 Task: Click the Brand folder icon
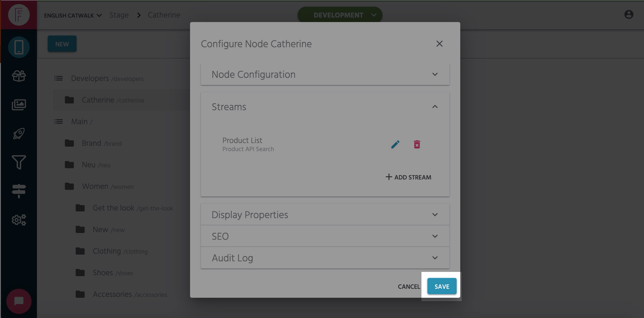[69, 143]
